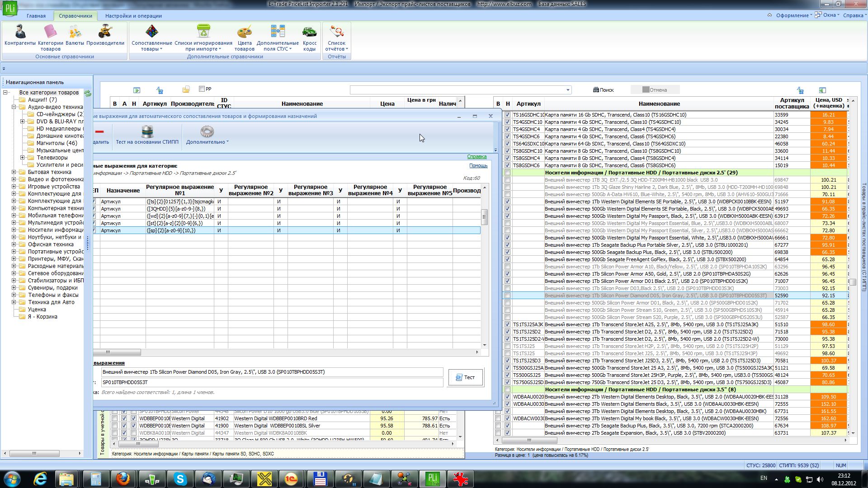
Task: Launch Internet Explorer from the taskbar
Action: pyautogui.click(x=40, y=479)
